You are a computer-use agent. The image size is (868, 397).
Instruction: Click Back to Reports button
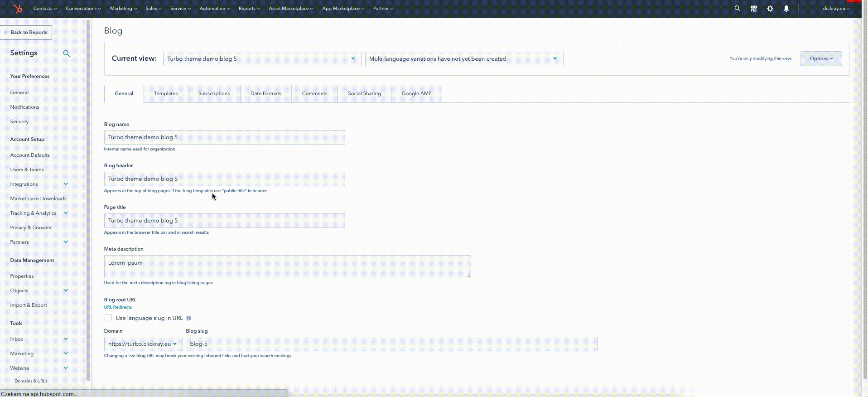pos(26,32)
